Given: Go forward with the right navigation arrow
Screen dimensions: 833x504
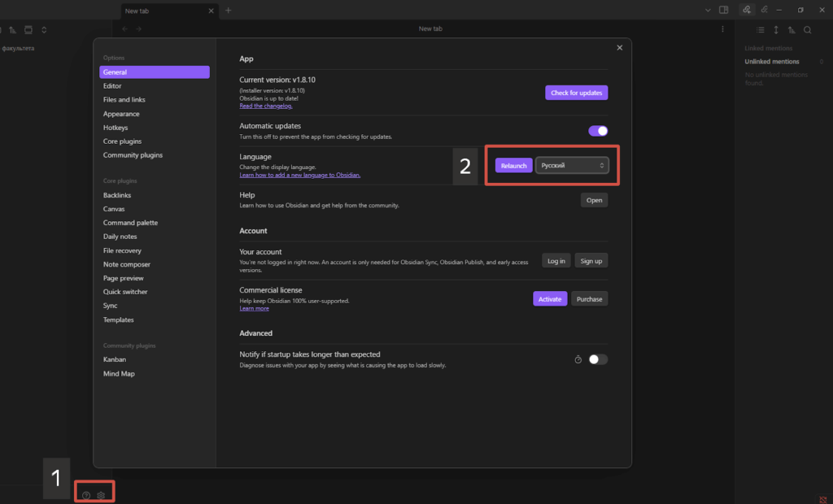Looking at the screenshot, I should pos(138,28).
